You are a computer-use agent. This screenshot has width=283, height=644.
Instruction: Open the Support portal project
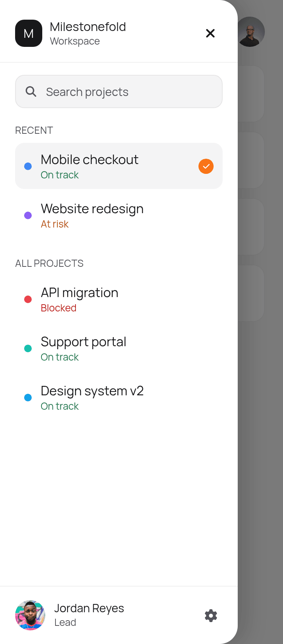[x=119, y=348]
